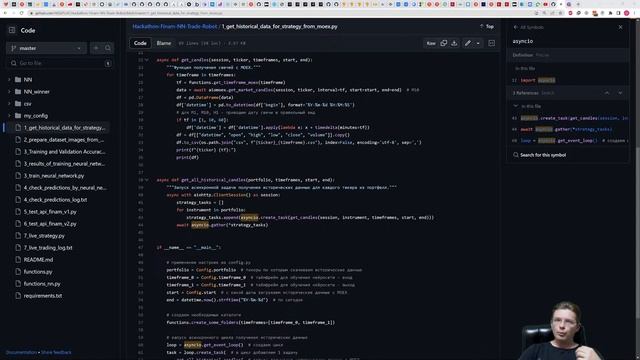This screenshot has height=360, width=640.
Task: Open the Share feedback link
Action: click(x=56, y=352)
